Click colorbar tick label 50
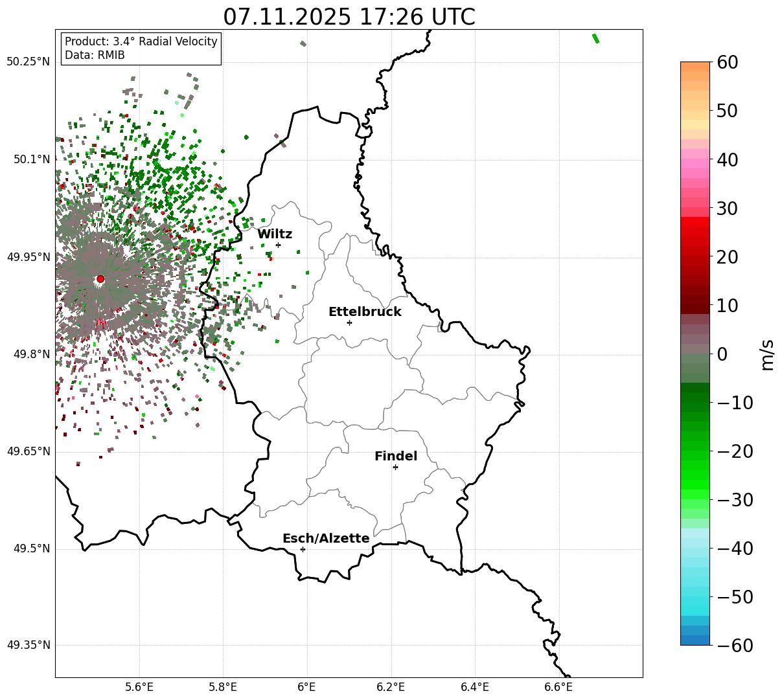 point(728,111)
